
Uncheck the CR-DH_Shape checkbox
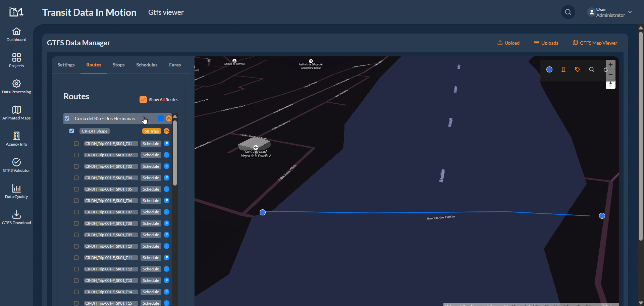pyautogui.click(x=71, y=131)
